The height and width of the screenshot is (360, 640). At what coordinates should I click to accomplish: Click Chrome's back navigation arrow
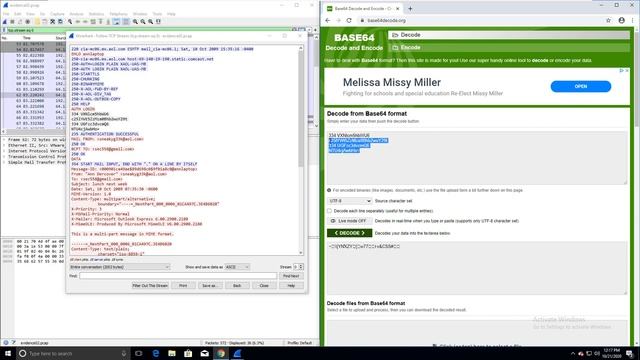[328, 20]
